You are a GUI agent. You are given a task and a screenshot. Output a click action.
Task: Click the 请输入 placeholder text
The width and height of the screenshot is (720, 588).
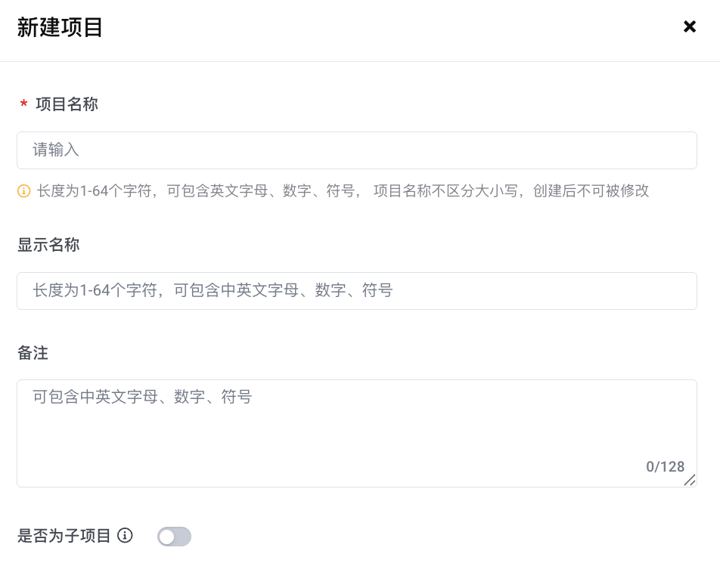(x=56, y=150)
